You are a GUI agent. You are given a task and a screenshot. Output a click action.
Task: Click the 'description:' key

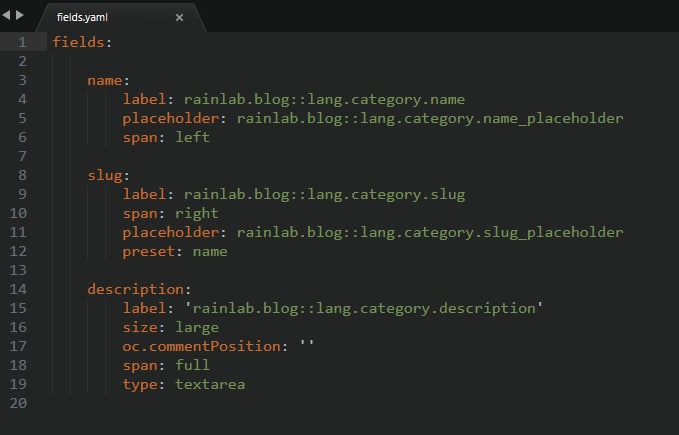(139, 289)
